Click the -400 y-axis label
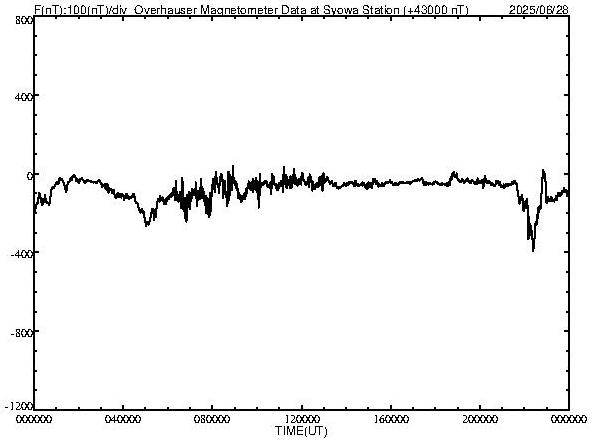The image size is (592, 440). 22,254
